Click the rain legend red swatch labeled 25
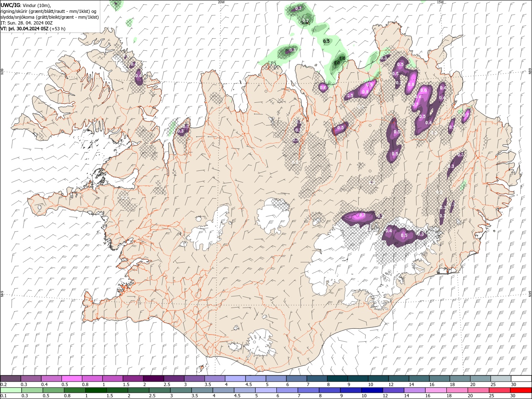The width and height of the screenshot is (532, 399). click(500, 390)
